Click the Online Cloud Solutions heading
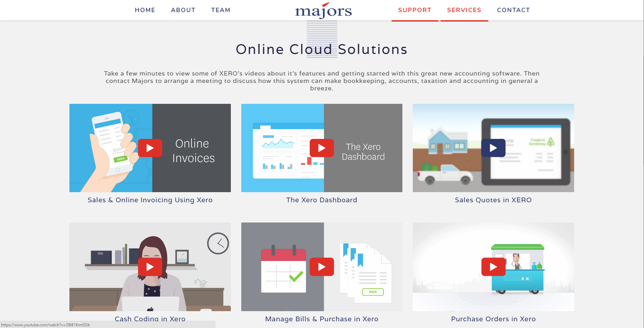This screenshot has width=644, height=328. (x=321, y=49)
